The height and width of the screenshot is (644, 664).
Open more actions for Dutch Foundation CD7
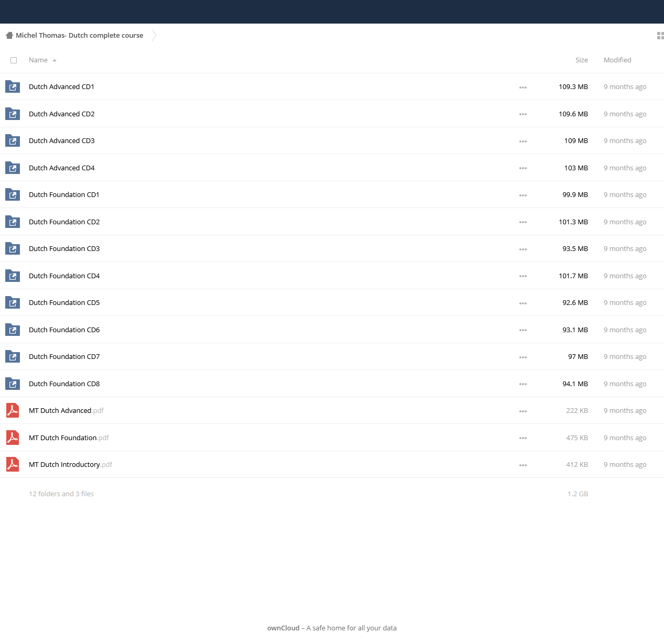pyautogui.click(x=523, y=357)
